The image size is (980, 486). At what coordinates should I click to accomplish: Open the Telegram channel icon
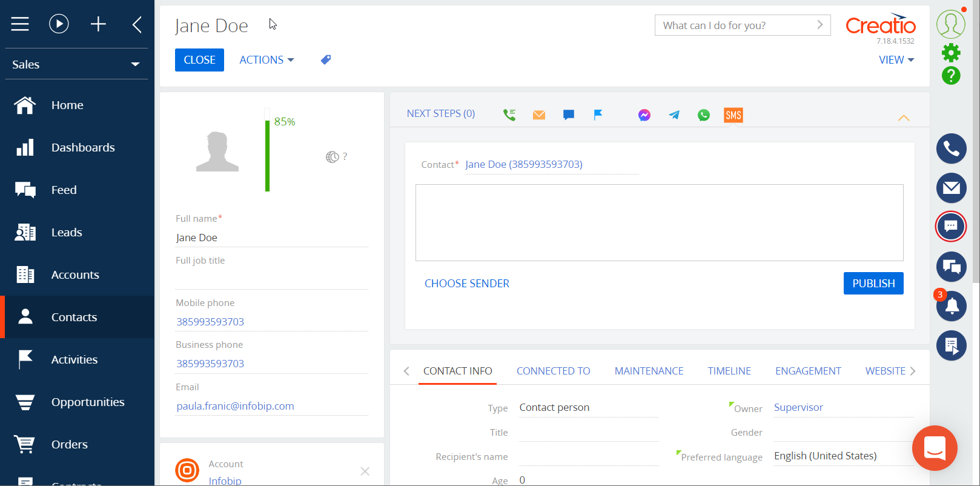coord(674,115)
